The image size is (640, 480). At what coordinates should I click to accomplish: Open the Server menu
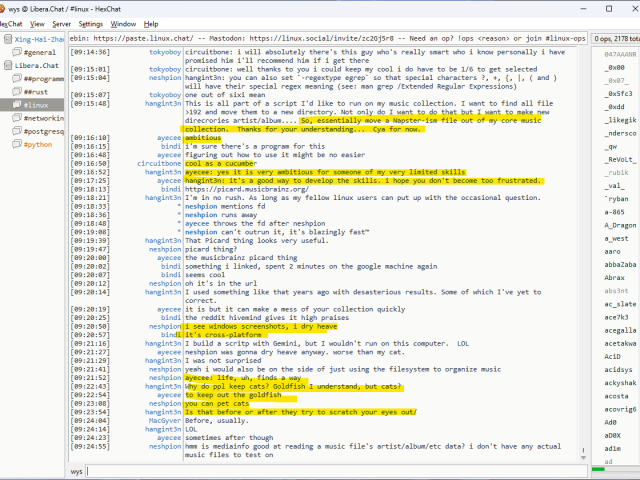click(x=62, y=23)
